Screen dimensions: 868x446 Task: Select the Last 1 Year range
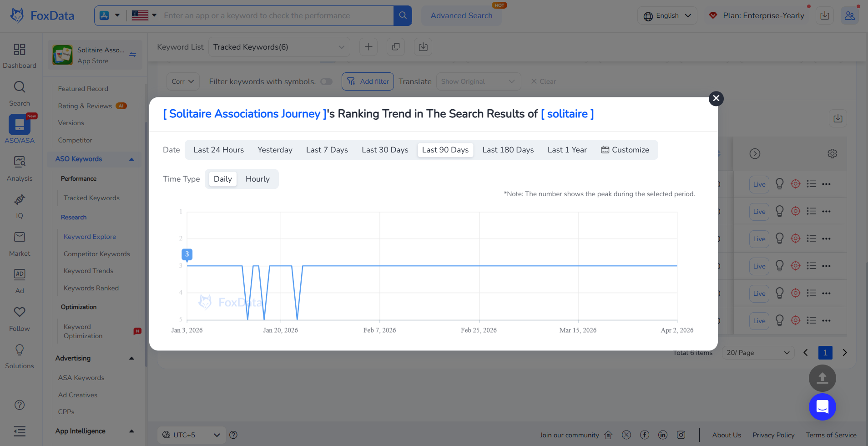pyautogui.click(x=567, y=150)
